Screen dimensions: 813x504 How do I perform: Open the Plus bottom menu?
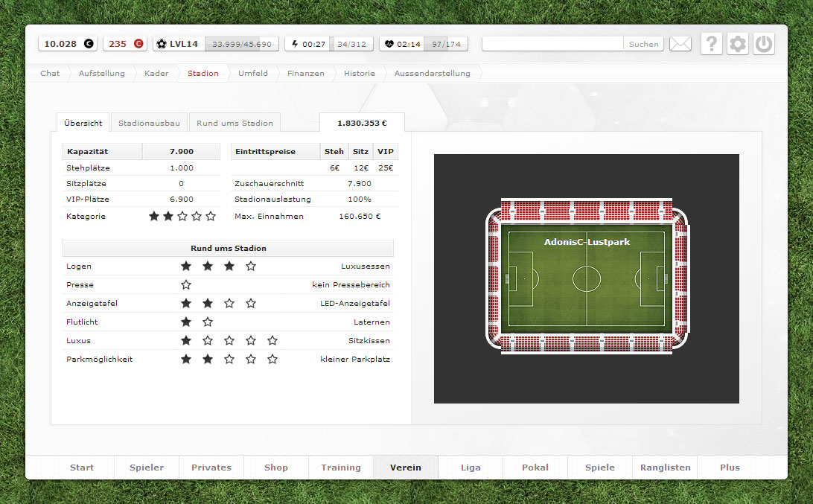pos(730,468)
